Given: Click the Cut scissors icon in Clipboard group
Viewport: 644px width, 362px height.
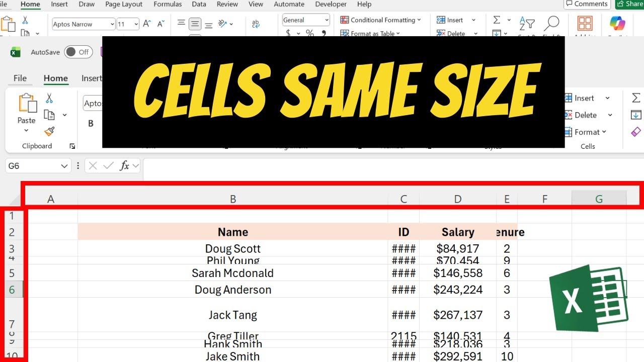Looking at the screenshot, I should pos(49,98).
